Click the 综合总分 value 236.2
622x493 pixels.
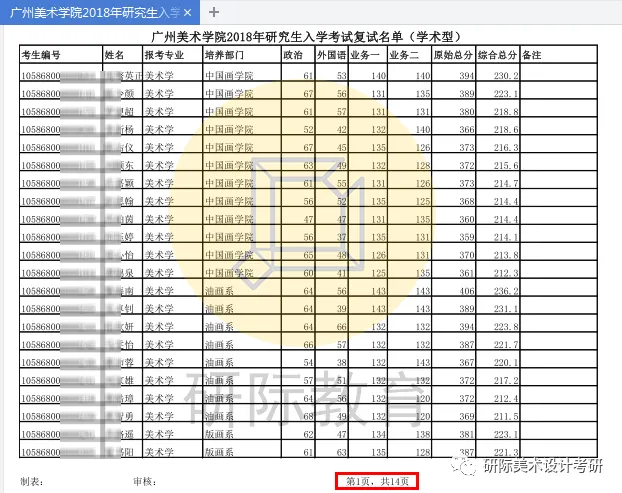pos(506,291)
